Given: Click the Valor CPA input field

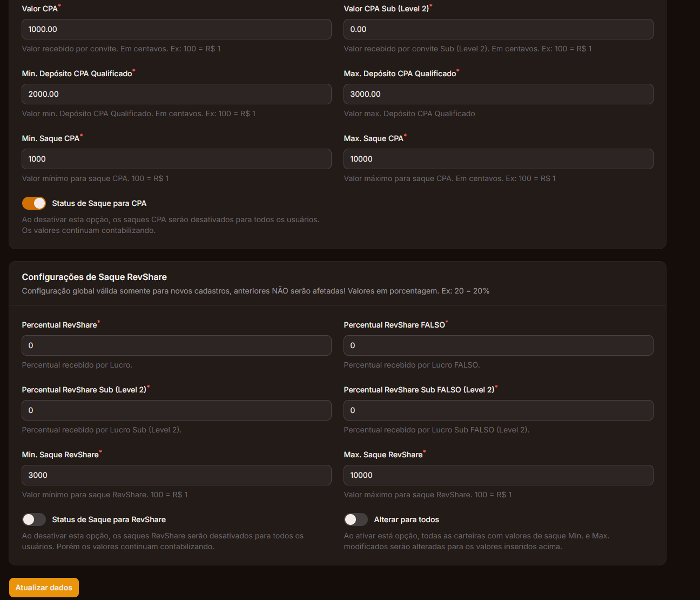Looking at the screenshot, I should (x=176, y=29).
